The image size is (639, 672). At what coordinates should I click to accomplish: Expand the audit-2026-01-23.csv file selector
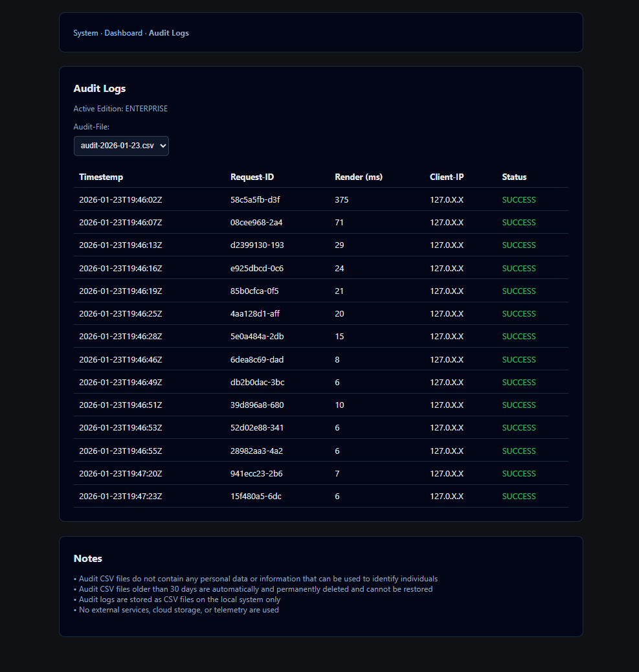pos(121,146)
